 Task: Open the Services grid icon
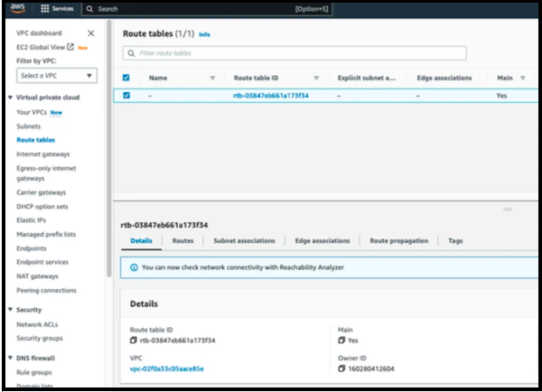point(45,9)
